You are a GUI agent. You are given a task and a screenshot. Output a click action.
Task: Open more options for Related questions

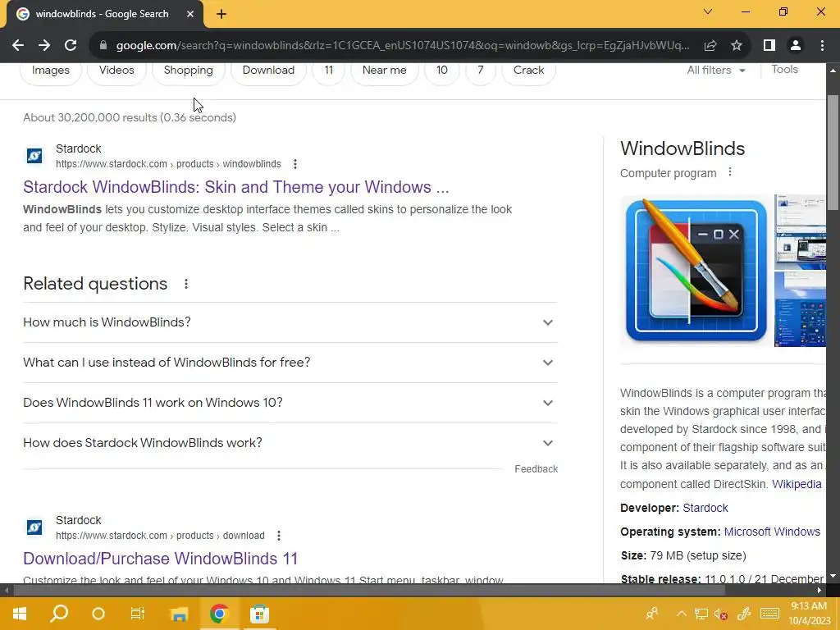point(186,284)
